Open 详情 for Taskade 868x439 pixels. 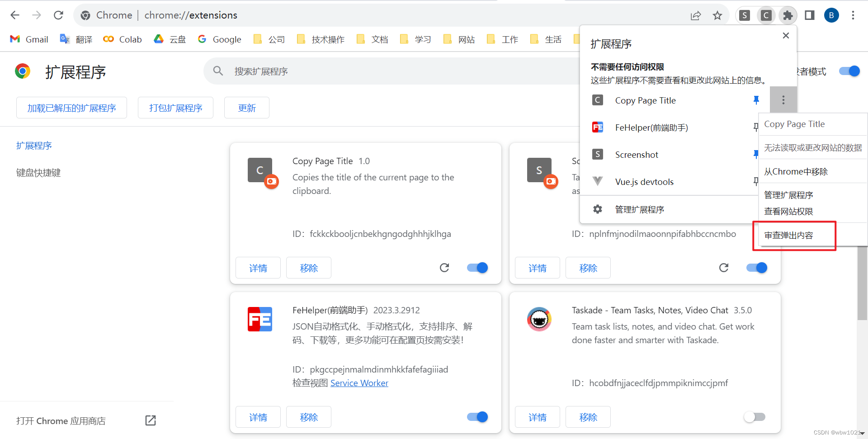coord(538,417)
